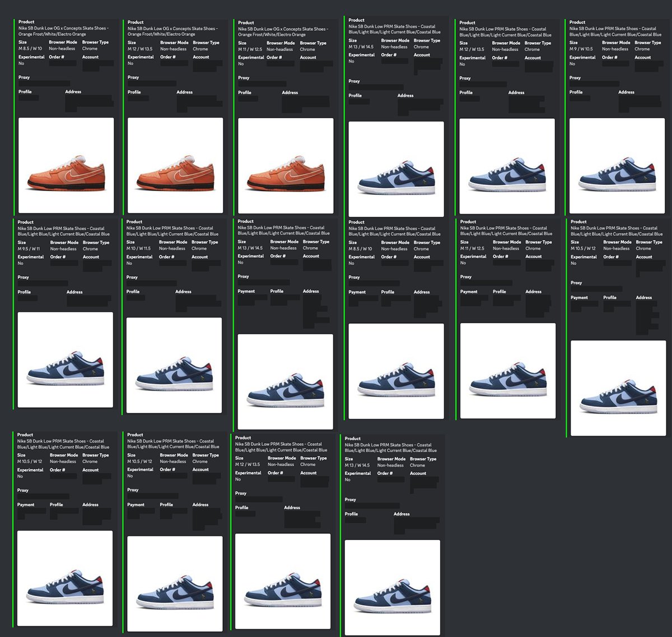Click the Coastal Blue product title on the M 8.5 / W 10 card

point(394,231)
